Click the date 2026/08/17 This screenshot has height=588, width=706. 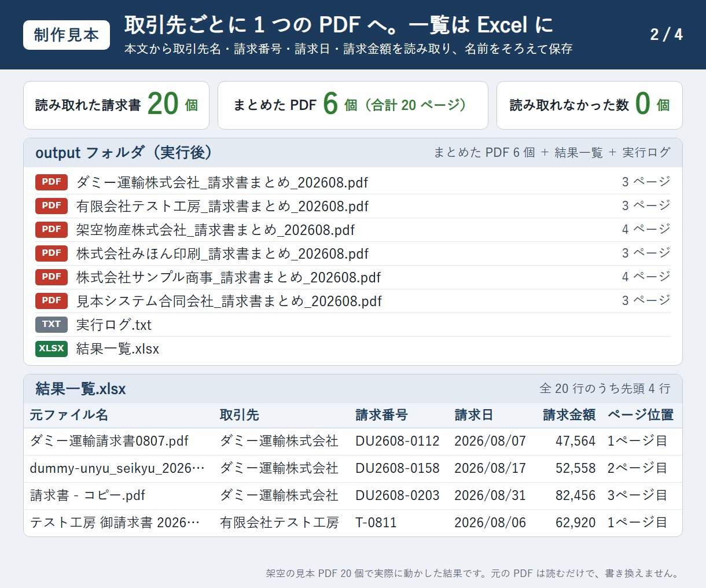[490, 468]
